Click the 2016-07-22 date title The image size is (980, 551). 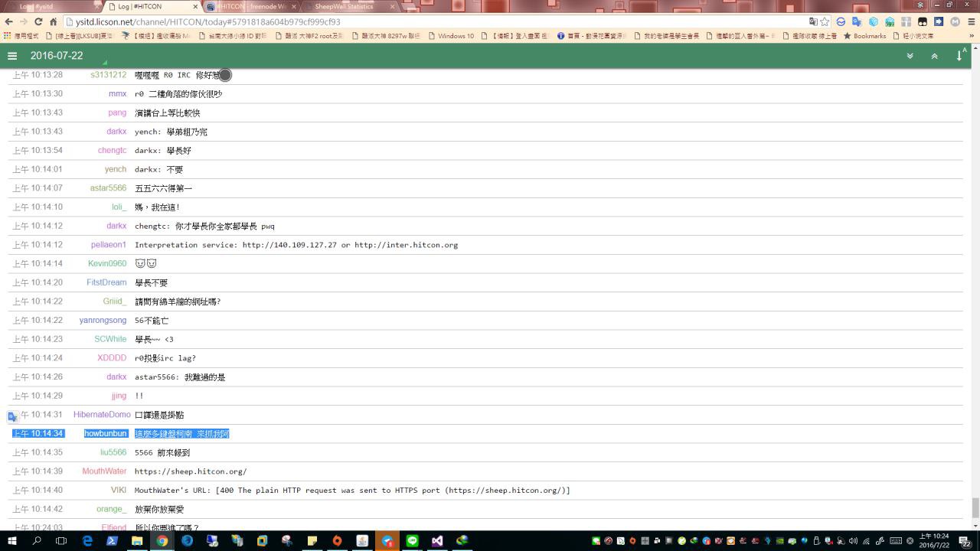(57, 56)
